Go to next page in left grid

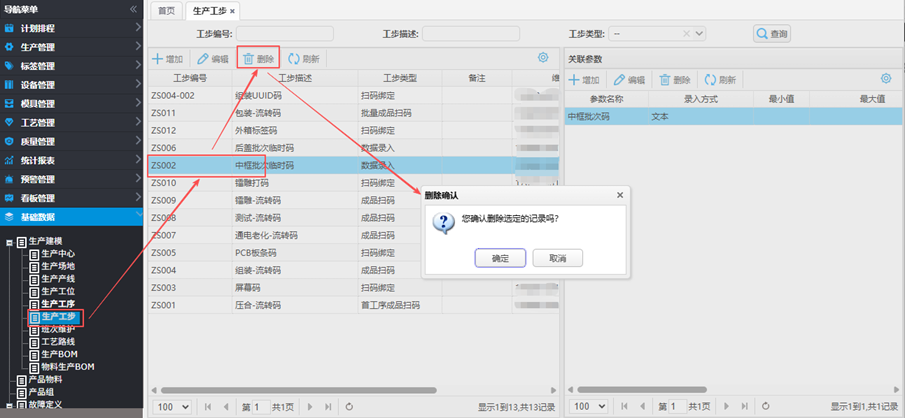[x=311, y=407]
